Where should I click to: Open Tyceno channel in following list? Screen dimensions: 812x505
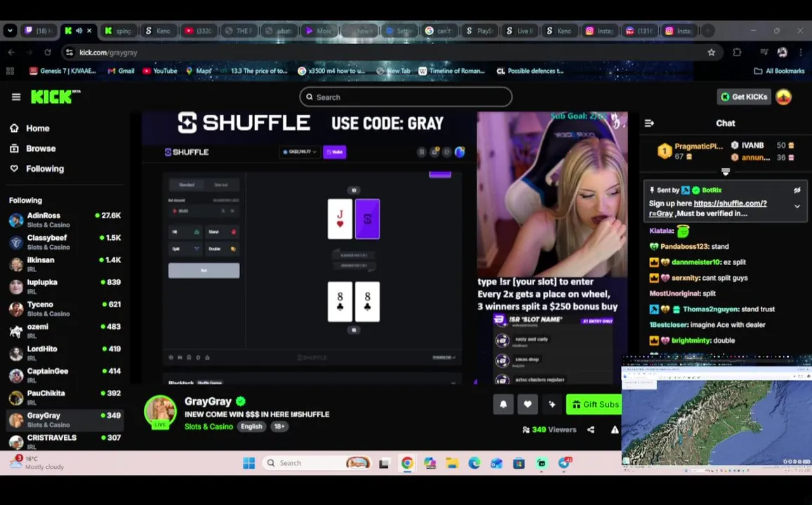click(65, 309)
